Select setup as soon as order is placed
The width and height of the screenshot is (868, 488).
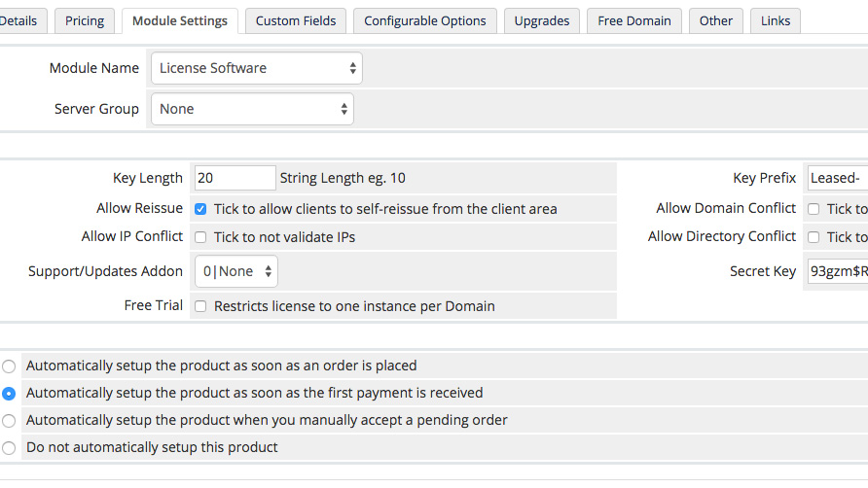(x=9, y=366)
